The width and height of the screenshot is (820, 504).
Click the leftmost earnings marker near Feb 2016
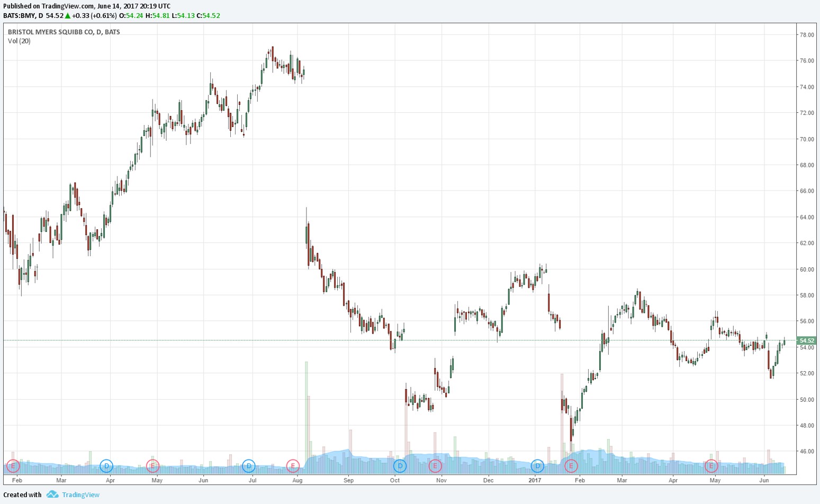click(13, 466)
